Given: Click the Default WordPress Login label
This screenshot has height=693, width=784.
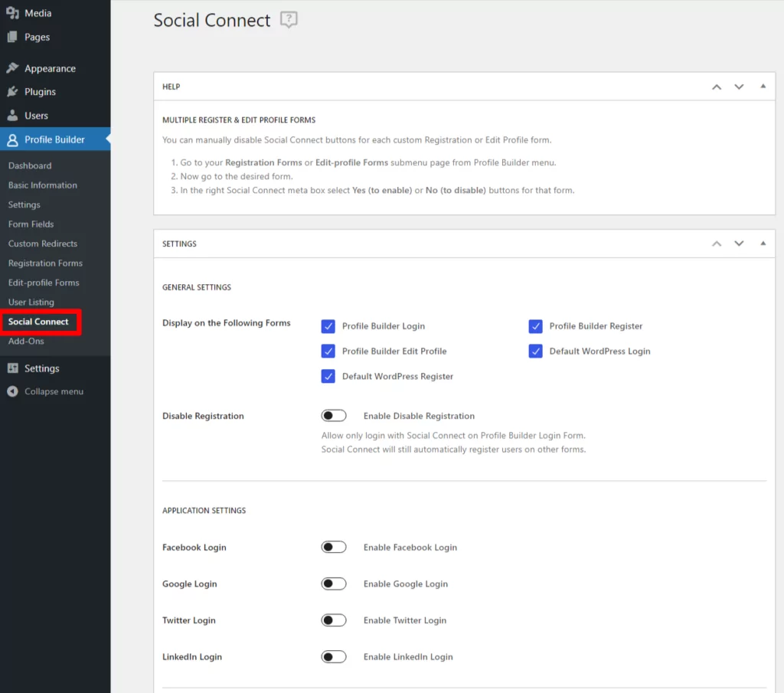Looking at the screenshot, I should [x=599, y=351].
